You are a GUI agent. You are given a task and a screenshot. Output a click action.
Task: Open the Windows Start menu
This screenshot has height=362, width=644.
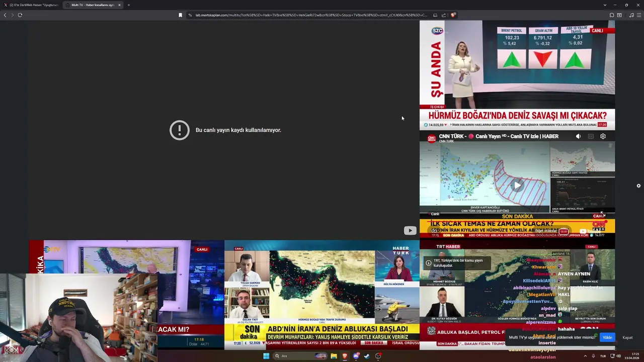[266, 356]
